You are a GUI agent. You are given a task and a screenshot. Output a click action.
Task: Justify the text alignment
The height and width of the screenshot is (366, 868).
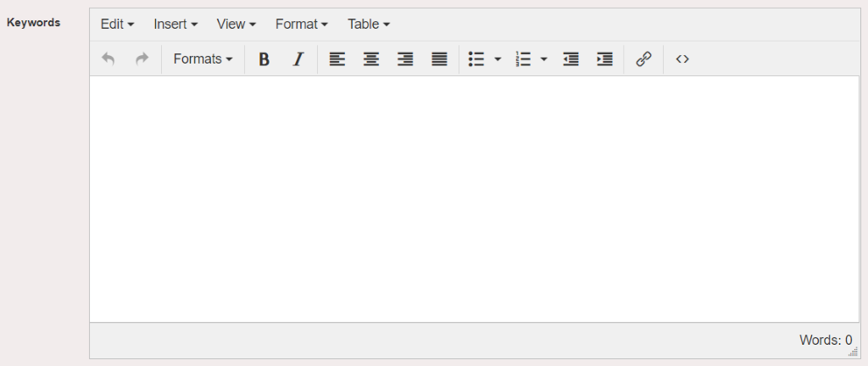pyautogui.click(x=440, y=59)
